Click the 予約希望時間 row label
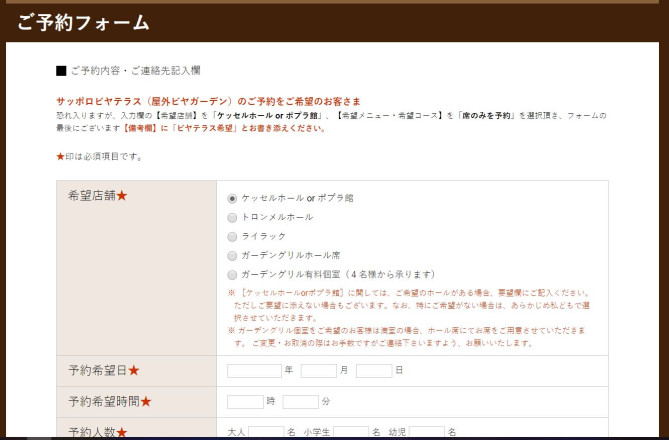 point(110,402)
